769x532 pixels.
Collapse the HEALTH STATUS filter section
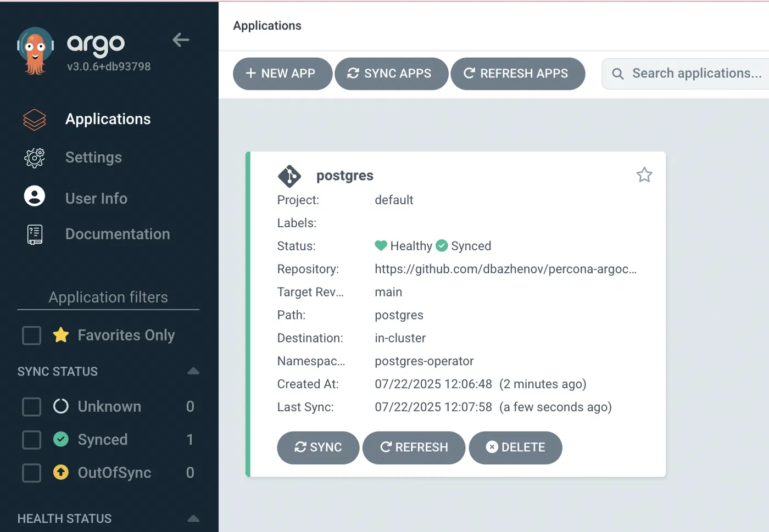(193, 518)
